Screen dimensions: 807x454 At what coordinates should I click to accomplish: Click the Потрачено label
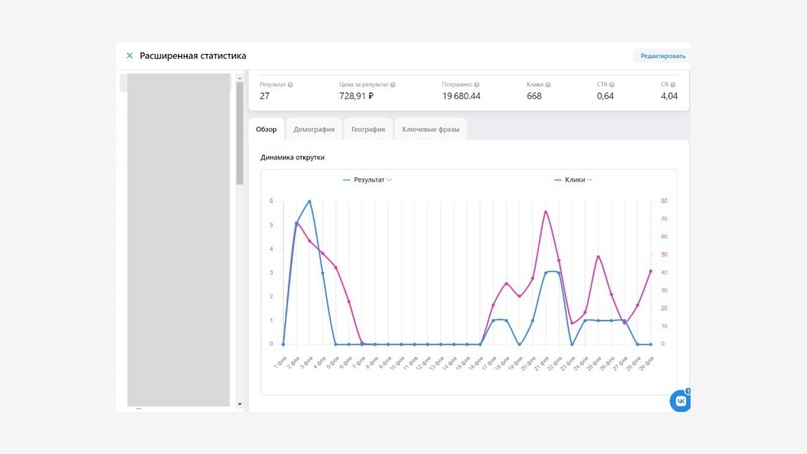click(x=457, y=84)
